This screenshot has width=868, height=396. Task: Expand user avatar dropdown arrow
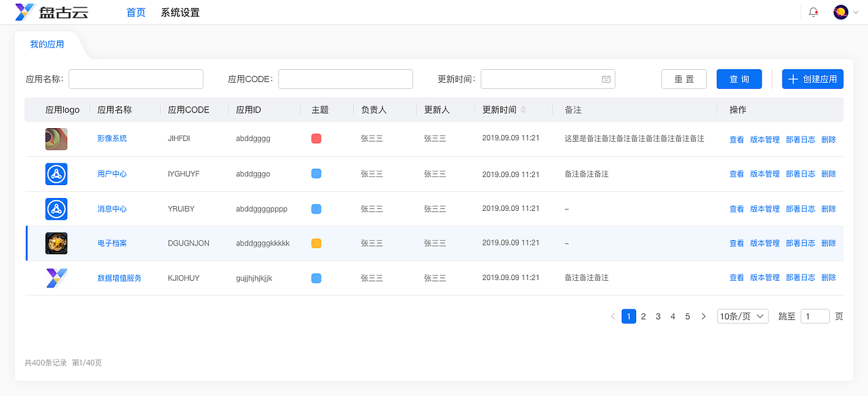tap(857, 12)
